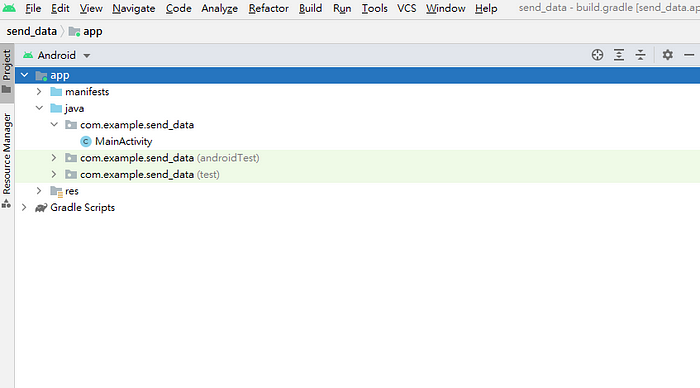The image size is (700, 388).
Task: Open the Build menu
Action: (310, 8)
